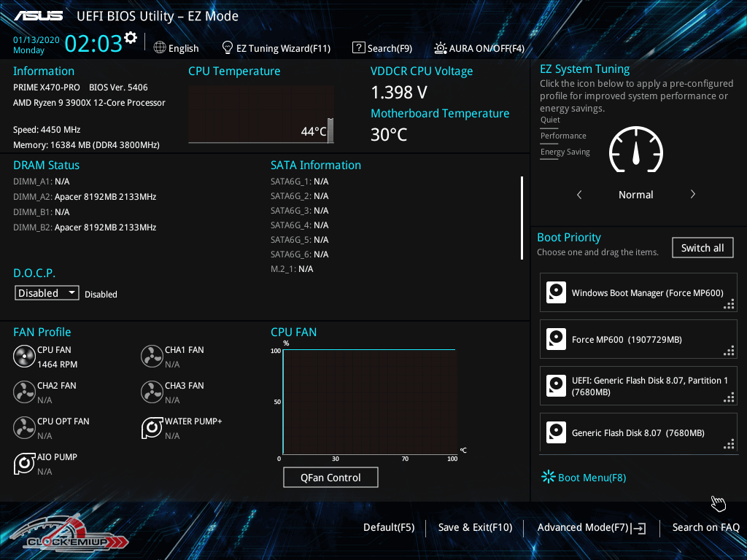
Task: Click Save & Exit (F10)
Action: [x=475, y=527]
